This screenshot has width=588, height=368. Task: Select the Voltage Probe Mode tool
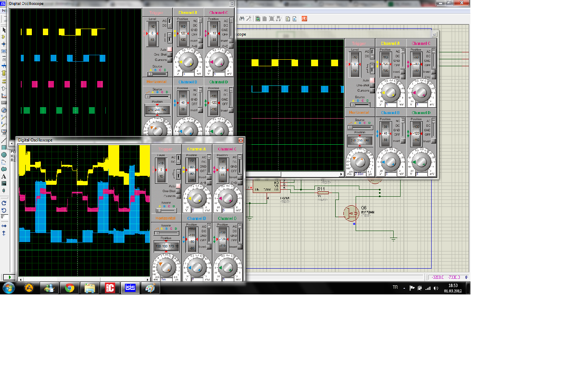point(4,117)
